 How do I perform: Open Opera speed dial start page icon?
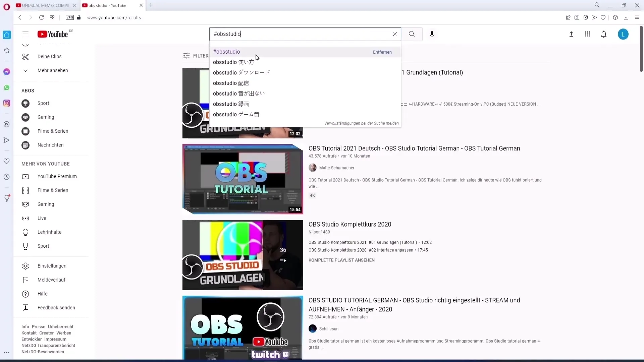point(52,17)
